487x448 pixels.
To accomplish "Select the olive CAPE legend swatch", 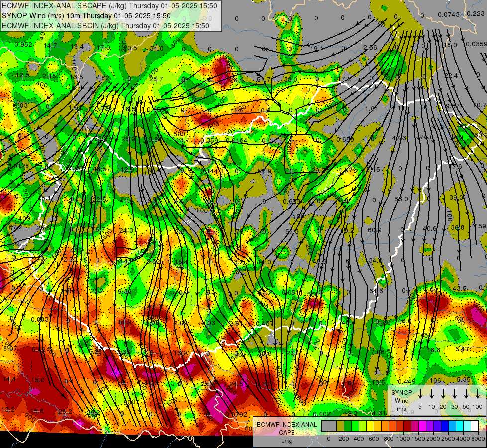I will tap(340, 426).
